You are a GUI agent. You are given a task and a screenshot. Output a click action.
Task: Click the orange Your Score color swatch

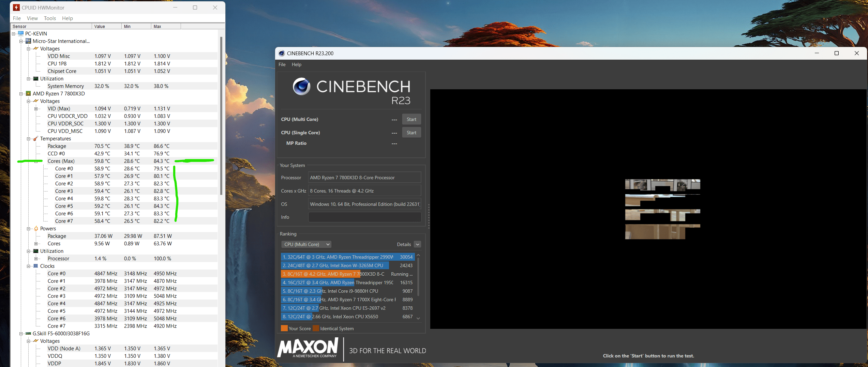pos(284,328)
